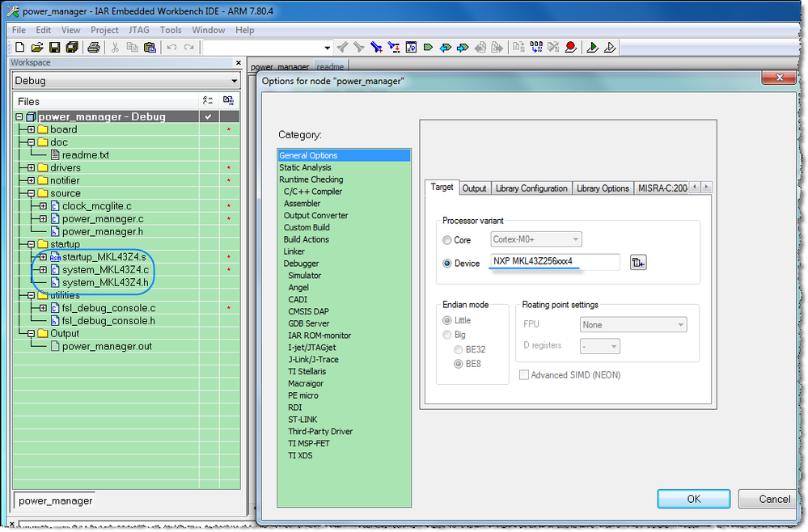Viewport: 808px width, 532px height.
Task: Click the stop build toolbar icon
Action: click(x=553, y=48)
